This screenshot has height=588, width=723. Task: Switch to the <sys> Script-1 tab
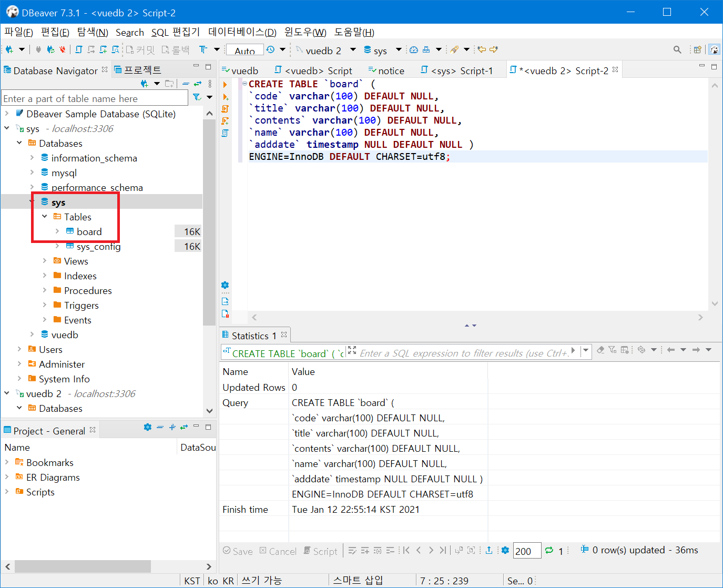pos(457,70)
